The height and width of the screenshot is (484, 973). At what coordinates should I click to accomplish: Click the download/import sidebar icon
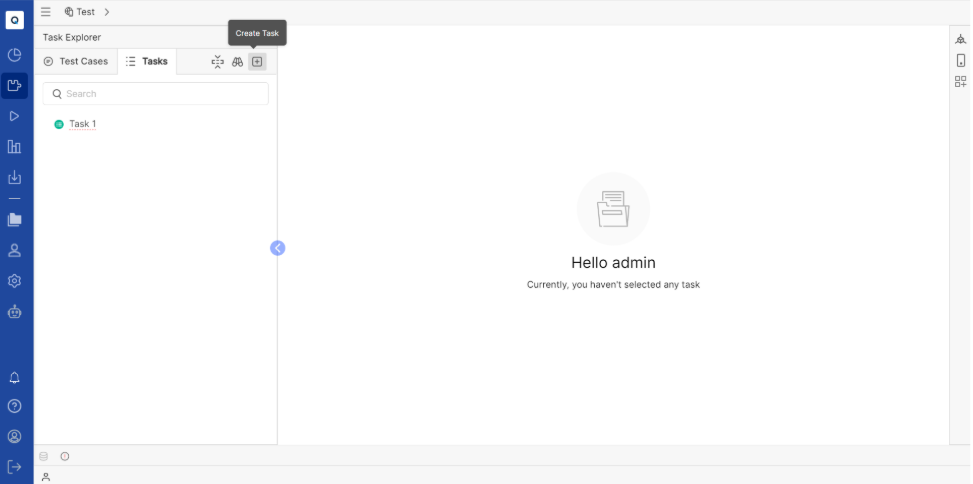point(15,178)
